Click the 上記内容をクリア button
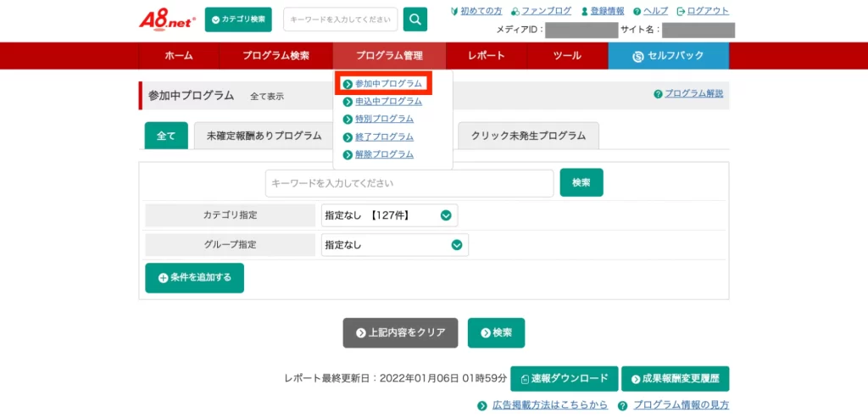Image resolution: width=868 pixels, height=418 pixels. click(400, 333)
